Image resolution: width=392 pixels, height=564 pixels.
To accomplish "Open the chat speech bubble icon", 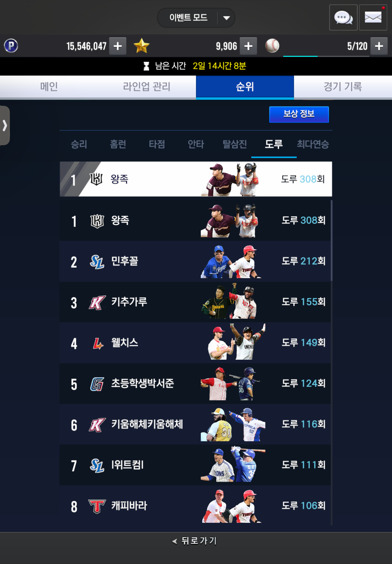I will click(x=343, y=17).
